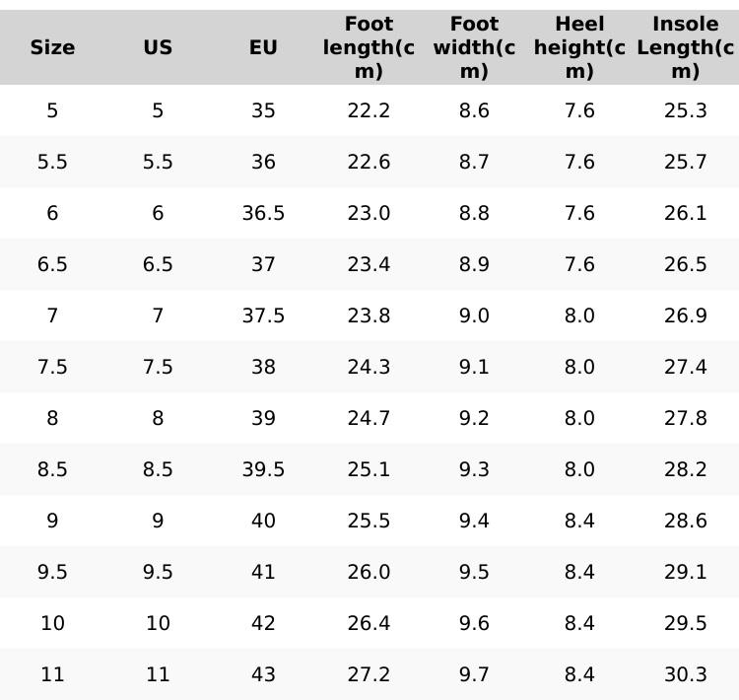739x700 pixels.
Task: Click the Size column header
Action: click(52, 47)
